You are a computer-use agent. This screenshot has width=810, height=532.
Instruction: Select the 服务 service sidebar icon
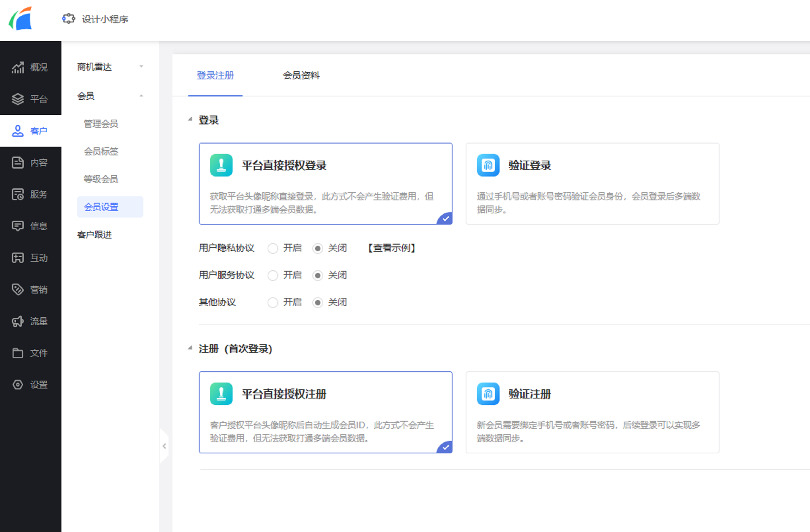pos(18,194)
